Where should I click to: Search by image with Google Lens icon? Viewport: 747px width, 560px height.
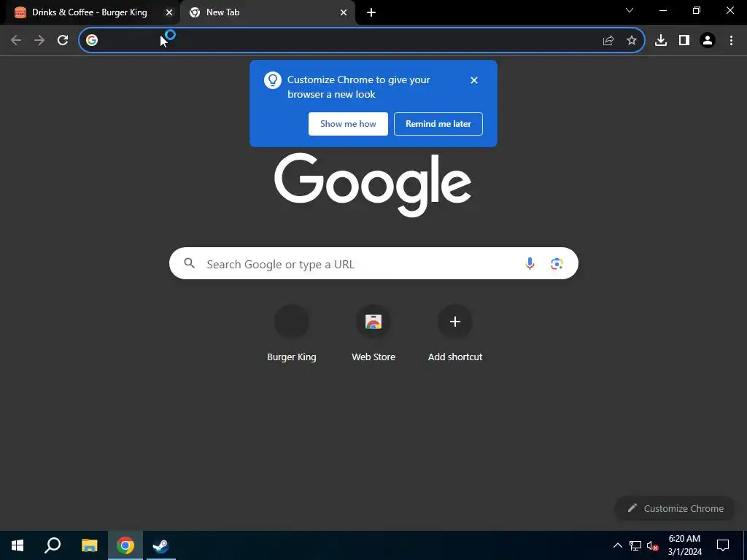(x=557, y=263)
